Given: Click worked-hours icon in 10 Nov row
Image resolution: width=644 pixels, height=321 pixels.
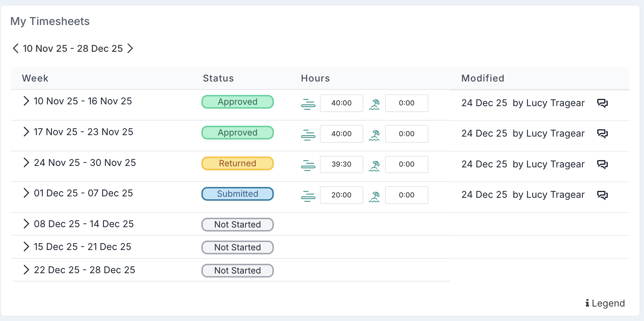Looking at the screenshot, I should pyautogui.click(x=308, y=104).
